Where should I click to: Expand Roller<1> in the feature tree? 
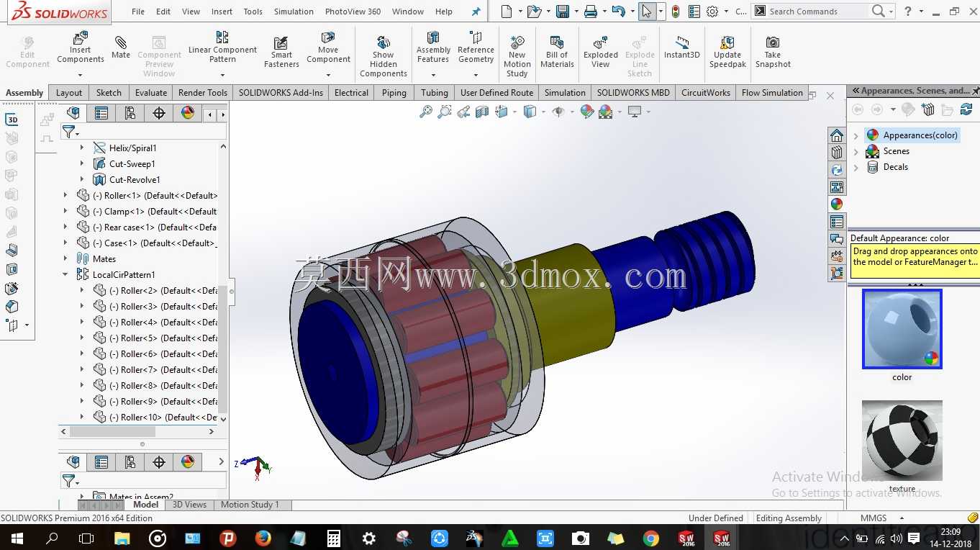[65, 195]
